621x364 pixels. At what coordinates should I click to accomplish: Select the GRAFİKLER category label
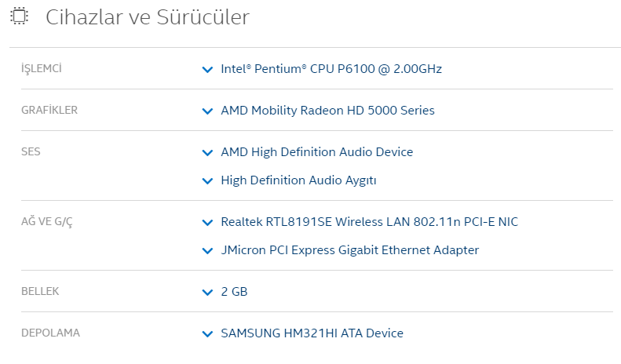(49, 110)
